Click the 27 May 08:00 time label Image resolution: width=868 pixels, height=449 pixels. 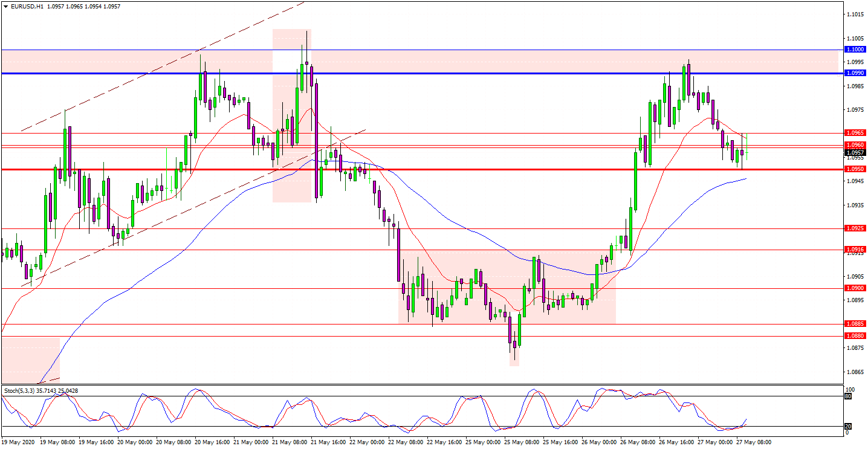(x=755, y=442)
